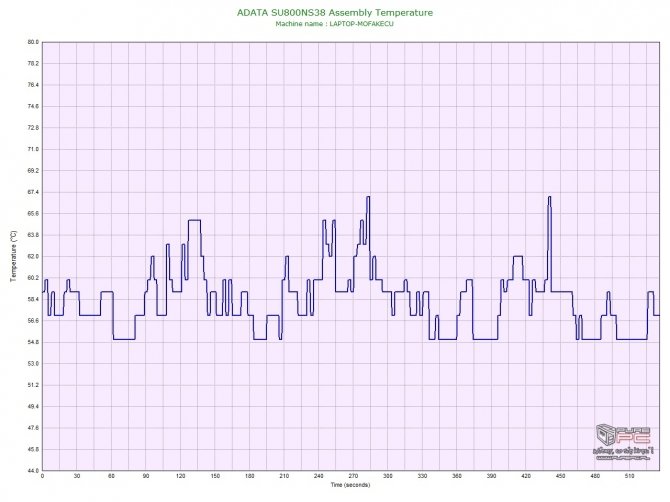Click the 180 seconds time axis tick
The image size is (670, 502).
(250, 476)
